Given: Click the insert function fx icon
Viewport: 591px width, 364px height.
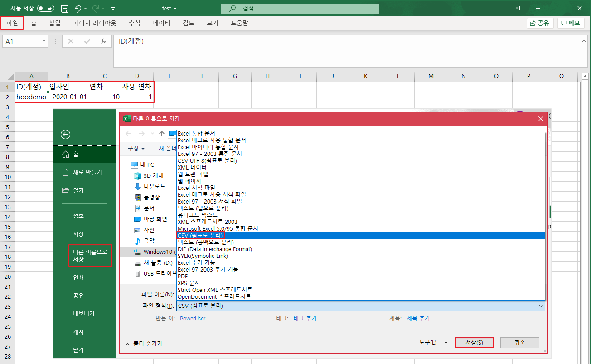Looking at the screenshot, I should [103, 41].
